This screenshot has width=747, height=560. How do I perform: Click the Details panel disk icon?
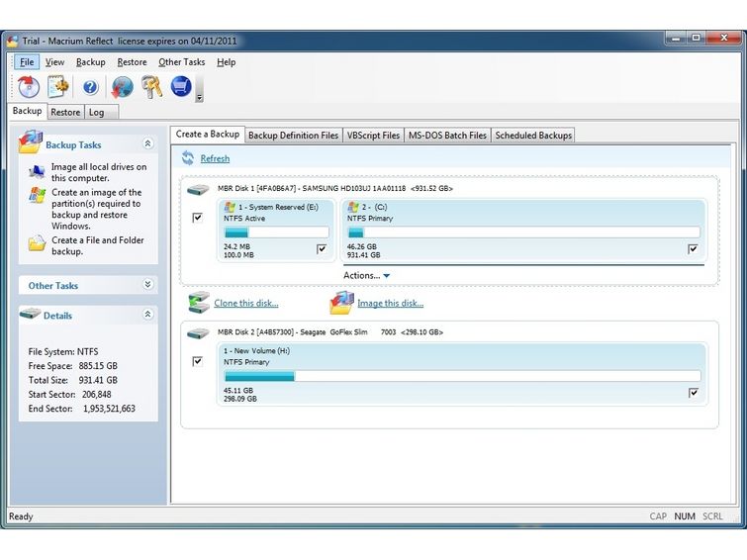click(x=30, y=313)
